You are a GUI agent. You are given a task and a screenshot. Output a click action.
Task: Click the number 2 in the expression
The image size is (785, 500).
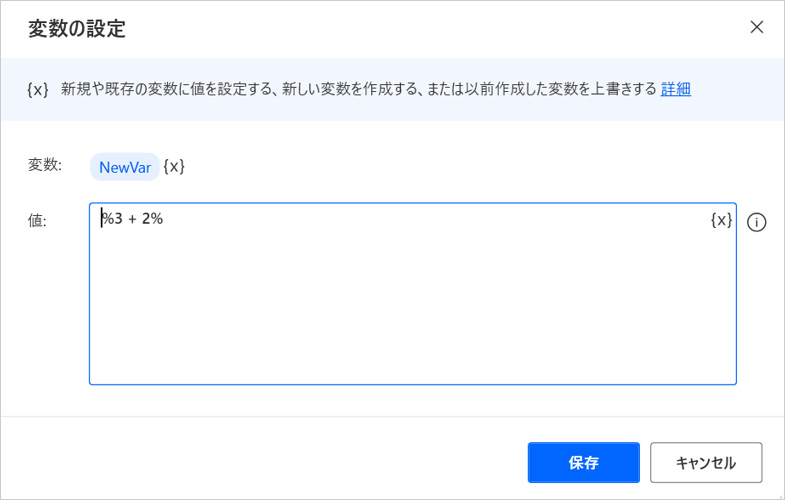tap(146, 219)
